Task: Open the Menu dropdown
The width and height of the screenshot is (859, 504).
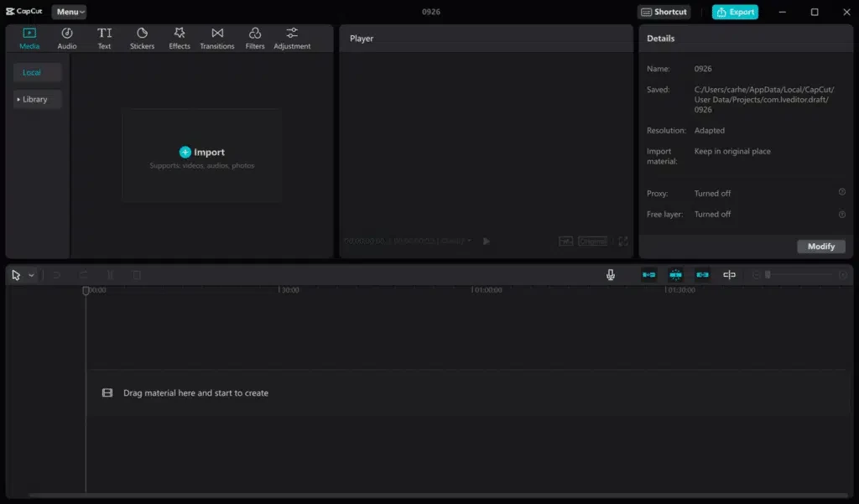Action: point(69,12)
